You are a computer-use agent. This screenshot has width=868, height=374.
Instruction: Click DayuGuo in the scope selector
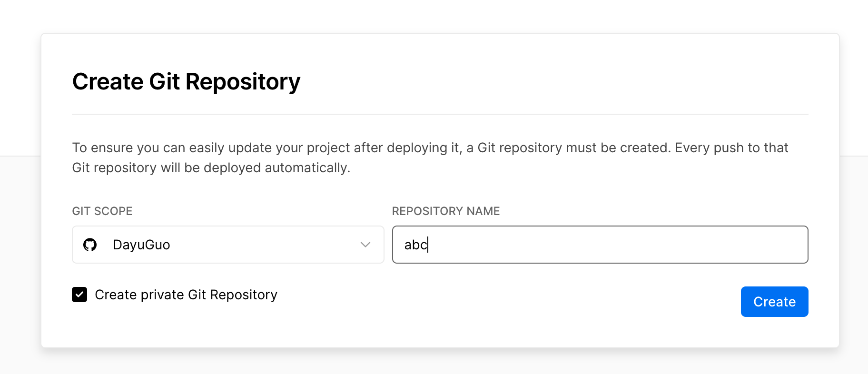pyautogui.click(x=141, y=245)
